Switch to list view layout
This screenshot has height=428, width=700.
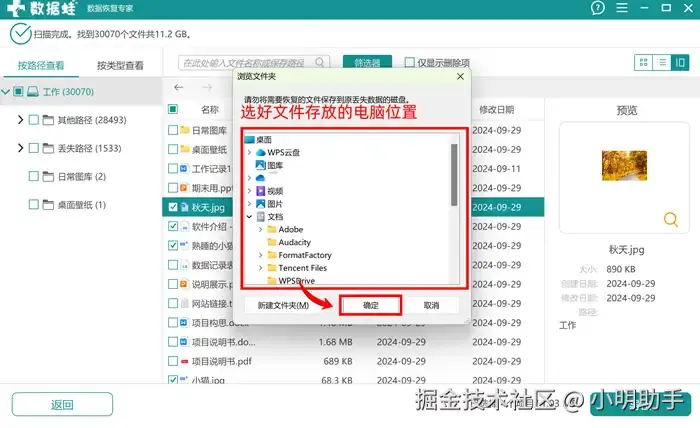pyautogui.click(x=662, y=62)
